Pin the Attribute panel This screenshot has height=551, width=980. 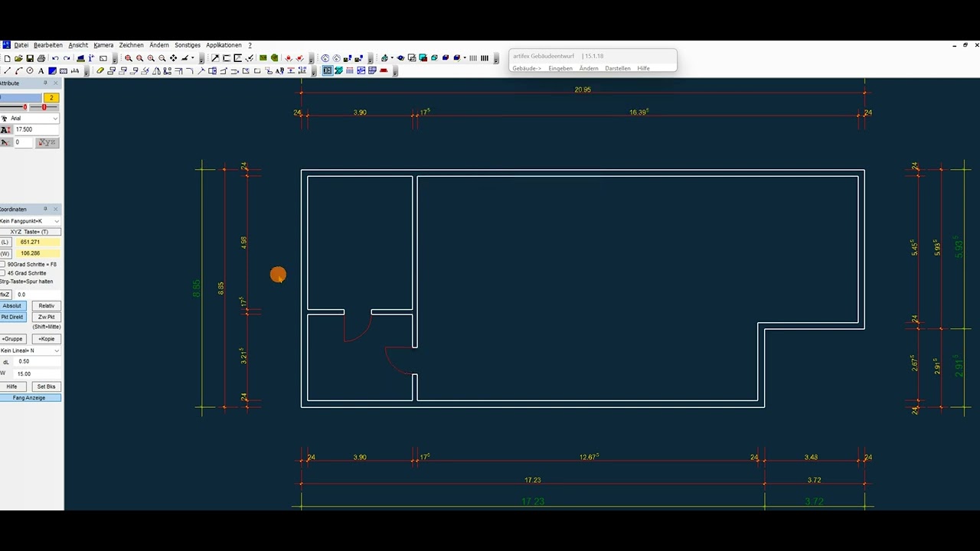point(45,83)
